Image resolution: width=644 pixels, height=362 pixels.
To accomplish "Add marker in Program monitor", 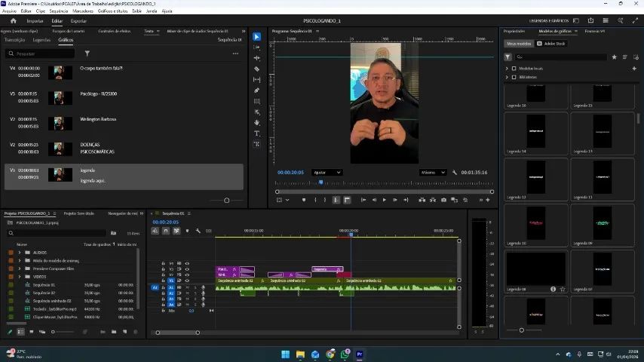I will tap(303, 200).
